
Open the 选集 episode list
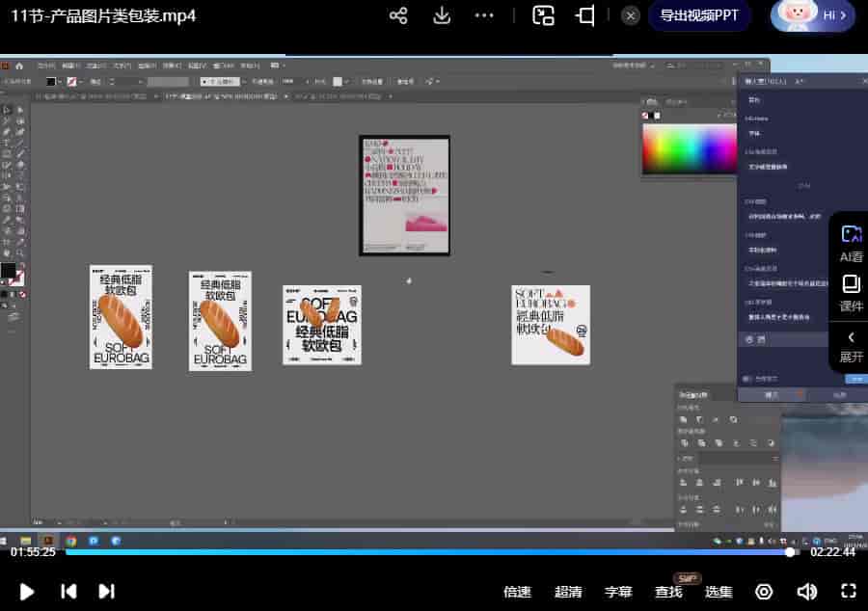coord(719,592)
